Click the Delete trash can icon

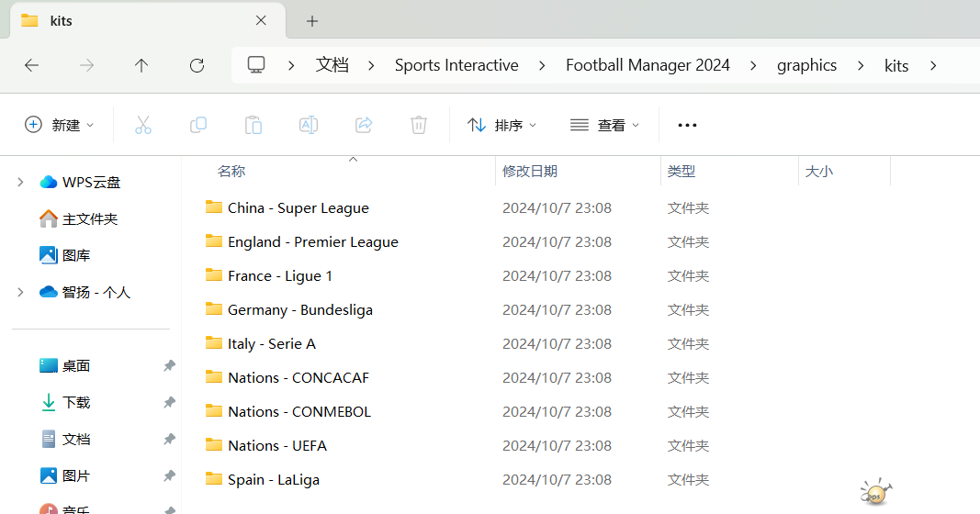point(419,125)
